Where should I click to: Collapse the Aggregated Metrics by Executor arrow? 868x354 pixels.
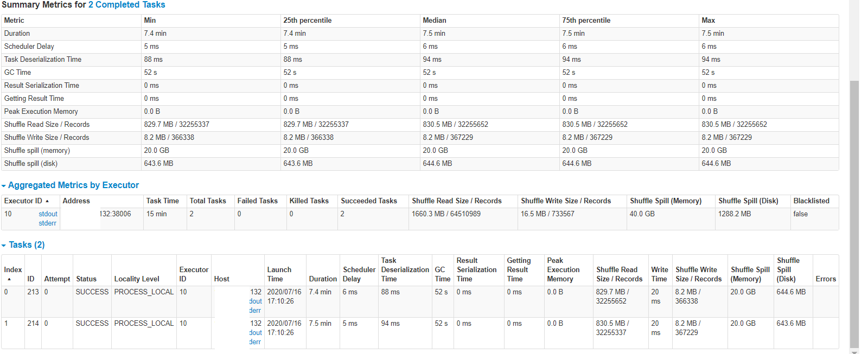(x=4, y=186)
